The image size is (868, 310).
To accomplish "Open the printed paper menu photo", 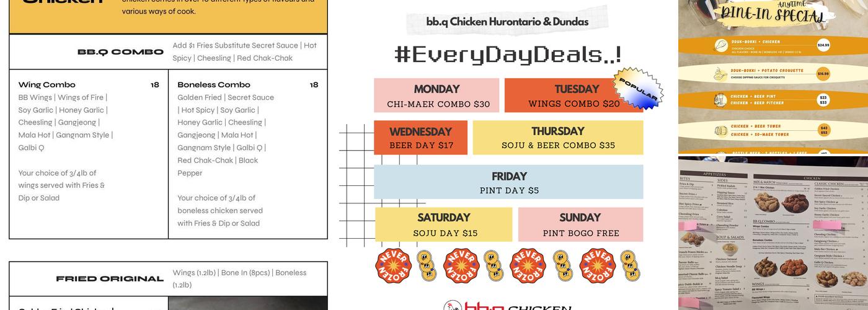I will [x=773, y=233].
